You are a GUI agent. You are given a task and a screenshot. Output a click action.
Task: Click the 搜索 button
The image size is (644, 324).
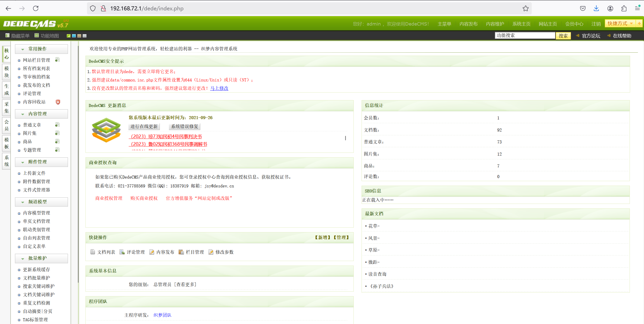click(x=563, y=36)
